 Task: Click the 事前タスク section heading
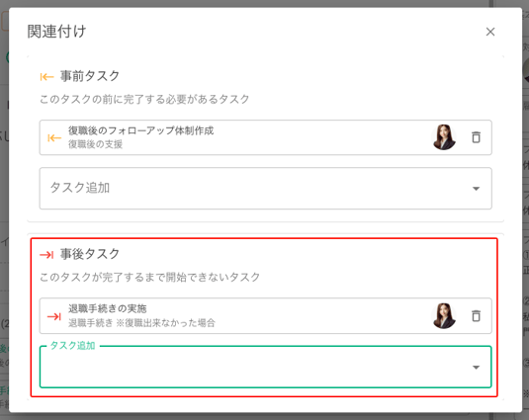tap(90, 76)
